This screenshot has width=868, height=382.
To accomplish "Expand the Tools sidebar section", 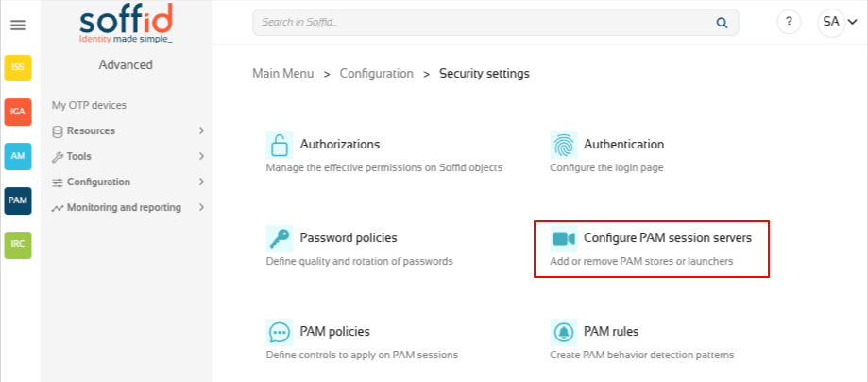I will tap(128, 156).
